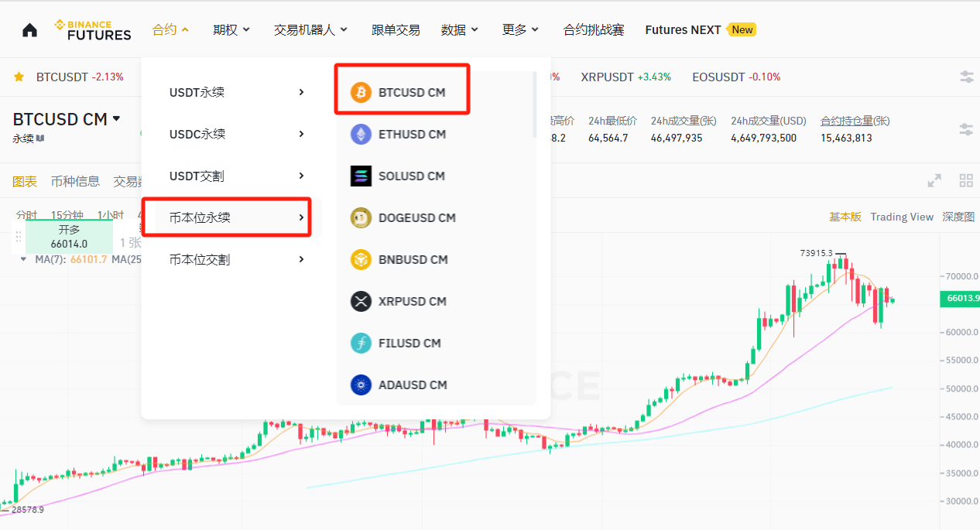Open Futures NEXT page

(x=701, y=29)
